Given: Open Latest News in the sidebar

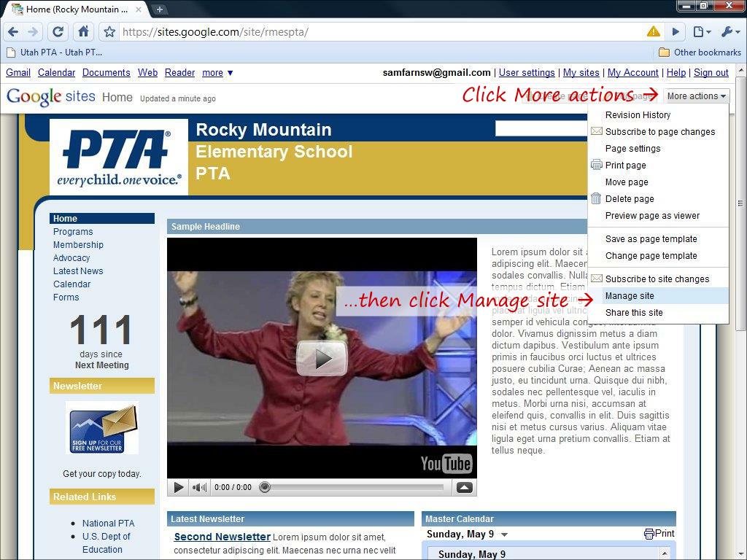Looking at the screenshot, I should click(78, 271).
